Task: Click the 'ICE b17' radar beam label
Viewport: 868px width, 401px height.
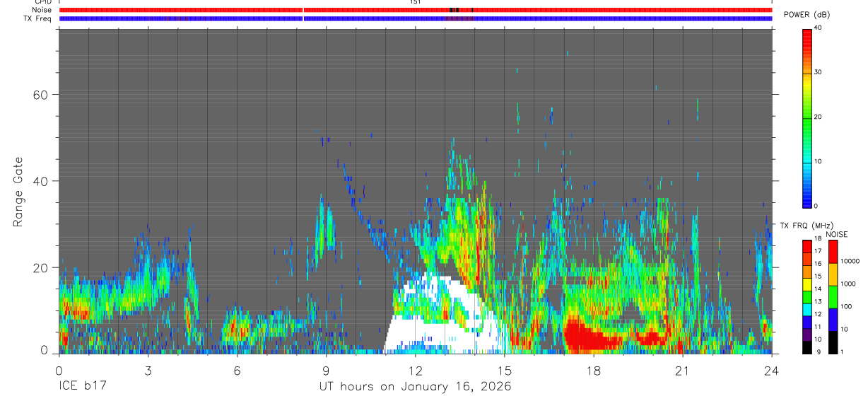Action: pyautogui.click(x=83, y=387)
